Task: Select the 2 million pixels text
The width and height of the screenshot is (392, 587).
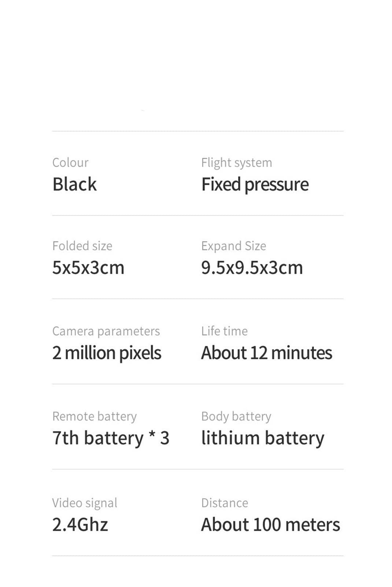Action: 107,353
